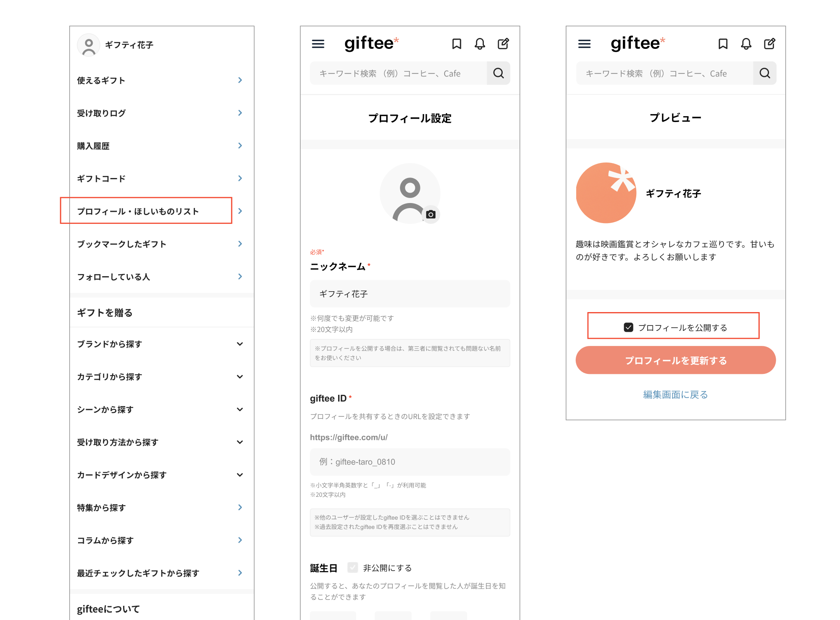The image size is (840, 620).
Task: Open プロフィール・ほしいものリスト menu item
Action: click(x=162, y=211)
